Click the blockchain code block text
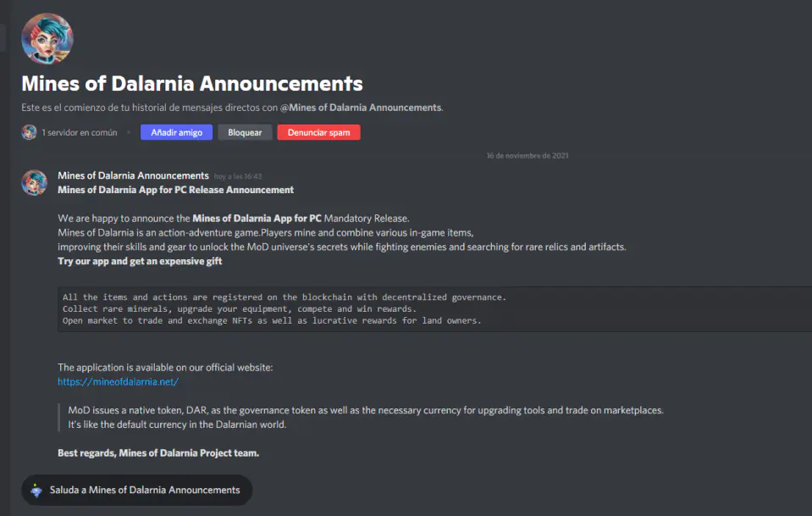 [x=284, y=309]
